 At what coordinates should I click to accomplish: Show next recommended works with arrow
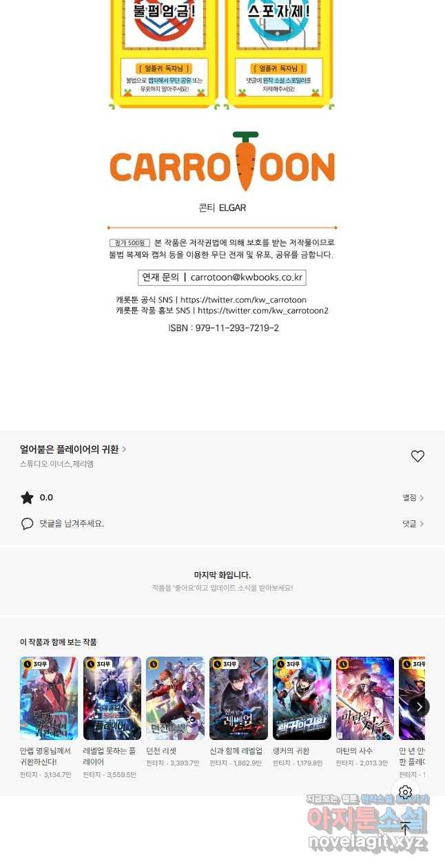(419, 706)
